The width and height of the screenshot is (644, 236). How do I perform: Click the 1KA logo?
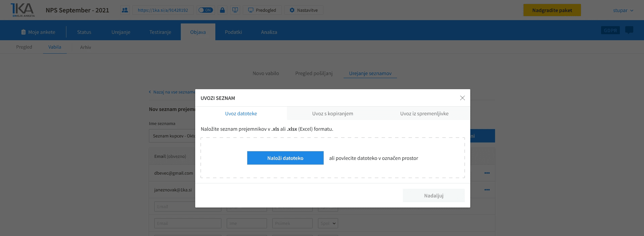[22, 10]
